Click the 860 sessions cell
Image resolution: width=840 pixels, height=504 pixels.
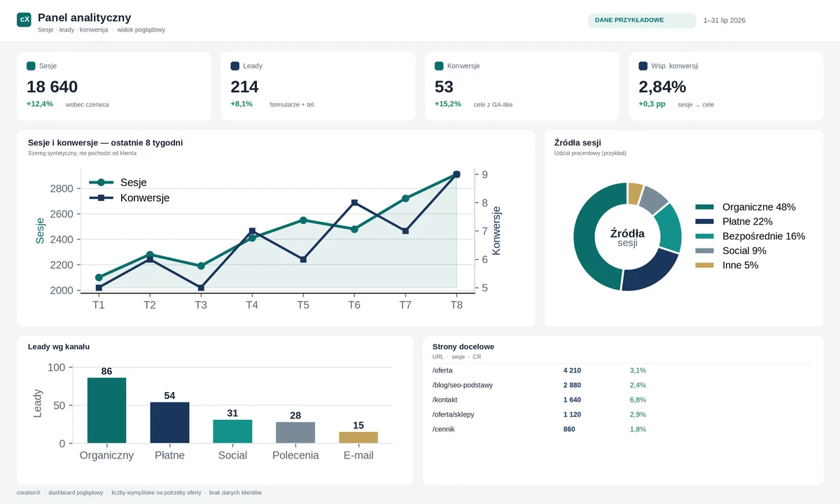(x=569, y=429)
